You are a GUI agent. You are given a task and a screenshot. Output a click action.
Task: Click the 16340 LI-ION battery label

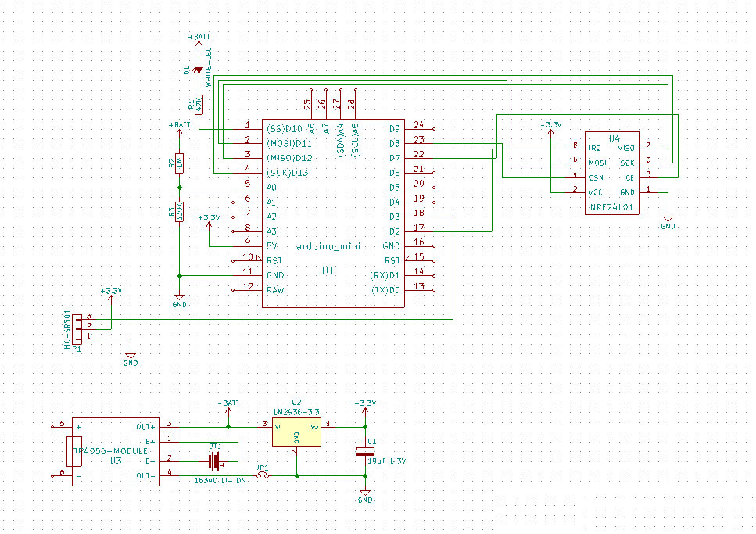pos(220,481)
